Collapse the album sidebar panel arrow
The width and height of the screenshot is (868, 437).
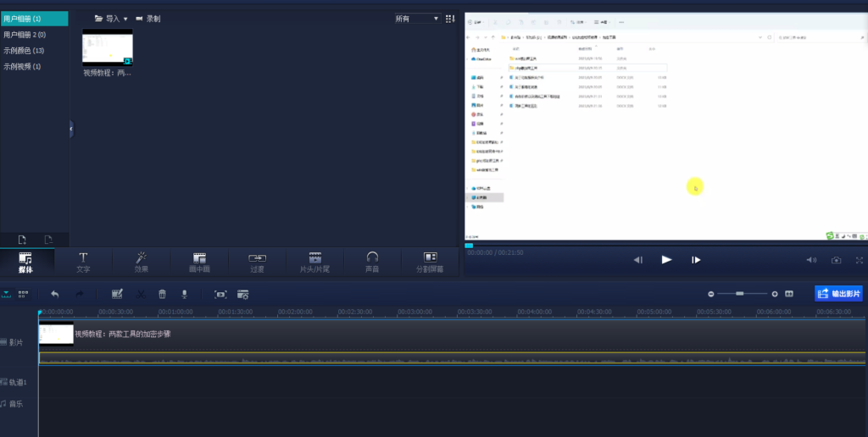click(71, 128)
